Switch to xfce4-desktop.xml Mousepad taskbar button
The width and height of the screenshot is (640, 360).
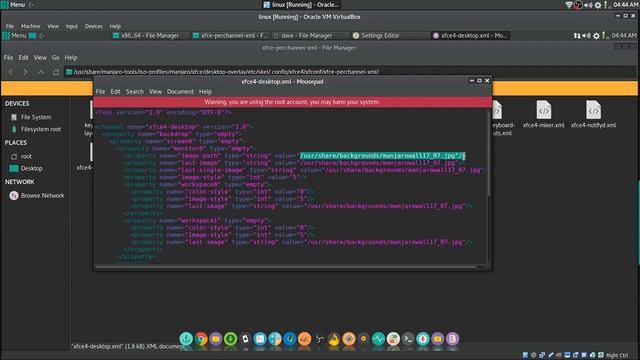pos(470,36)
